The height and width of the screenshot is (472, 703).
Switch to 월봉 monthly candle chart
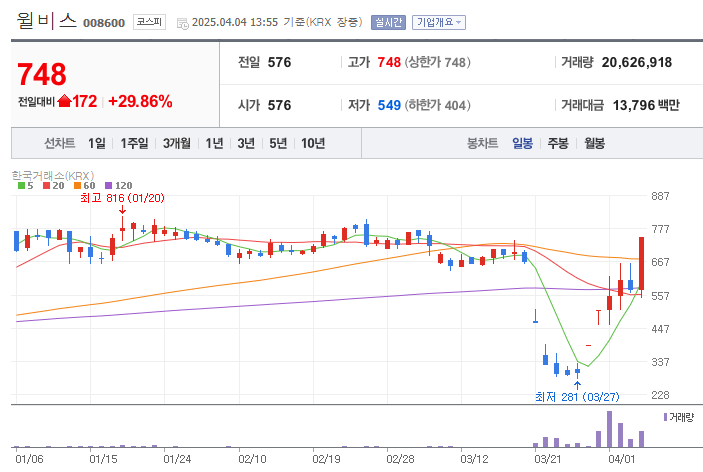pyautogui.click(x=595, y=143)
